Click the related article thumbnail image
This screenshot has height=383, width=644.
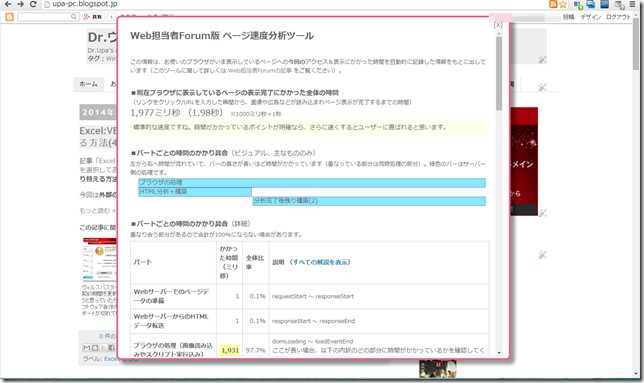pos(100,259)
